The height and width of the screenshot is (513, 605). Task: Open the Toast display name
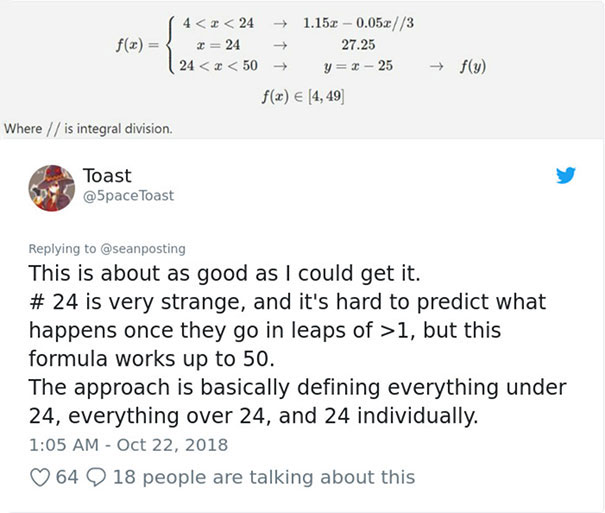pos(107,176)
